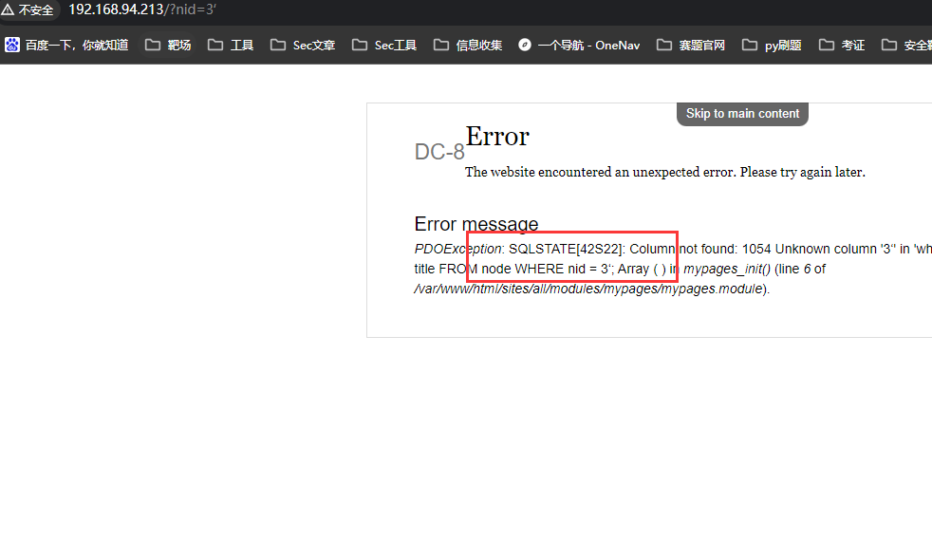The width and height of the screenshot is (932, 560).
Task: Click the '1054 Unknown column' text
Action: coord(809,249)
